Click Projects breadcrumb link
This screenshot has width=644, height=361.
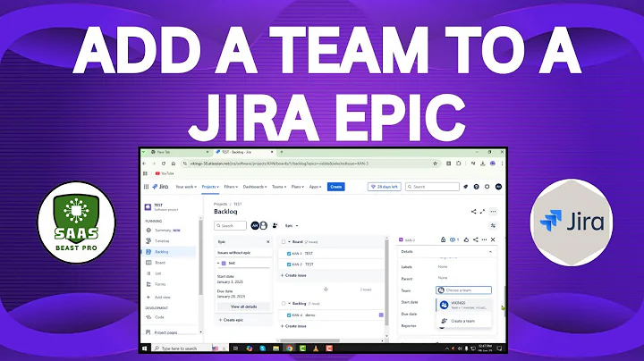[221, 204]
